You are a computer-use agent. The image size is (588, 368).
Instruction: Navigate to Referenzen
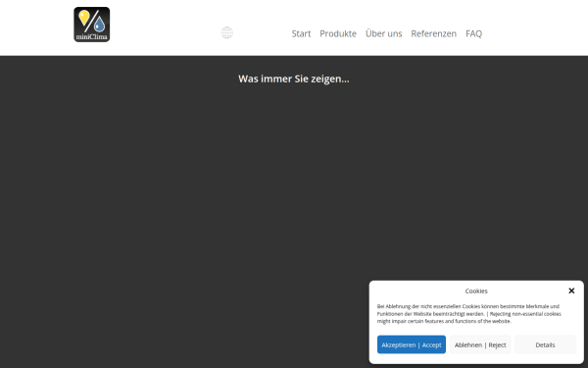click(433, 33)
